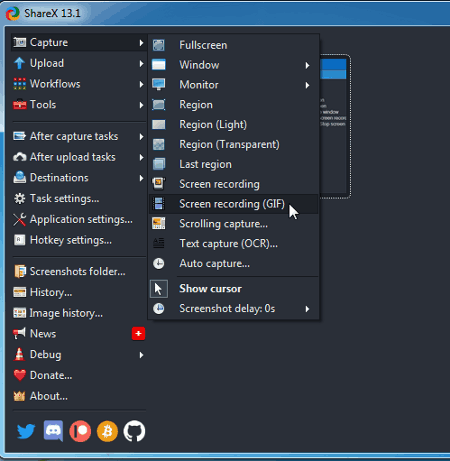Image resolution: width=450 pixels, height=461 pixels.
Task: Click the Destinations menu label
Action: [x=59, y=178]
